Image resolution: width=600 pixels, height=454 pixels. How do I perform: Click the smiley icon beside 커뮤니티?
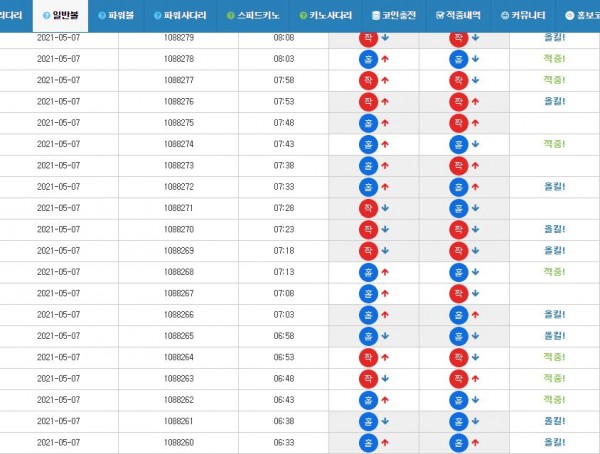click(x=505, y=16)
